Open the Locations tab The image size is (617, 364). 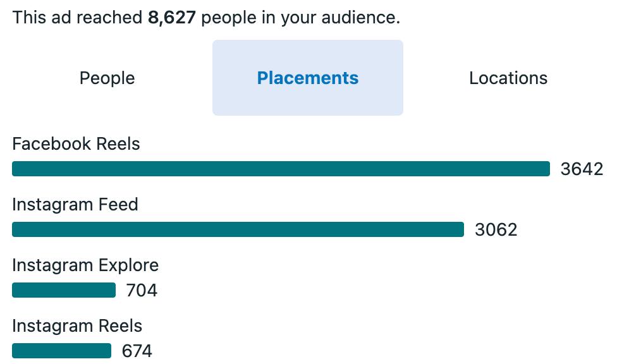click(x=508, y=78)
